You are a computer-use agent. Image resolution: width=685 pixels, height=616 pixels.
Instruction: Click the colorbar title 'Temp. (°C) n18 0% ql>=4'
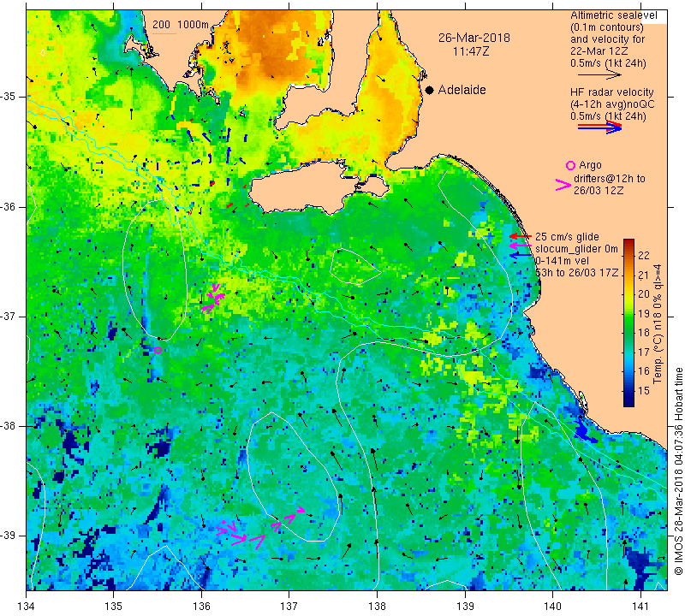[x=658, y=323]
